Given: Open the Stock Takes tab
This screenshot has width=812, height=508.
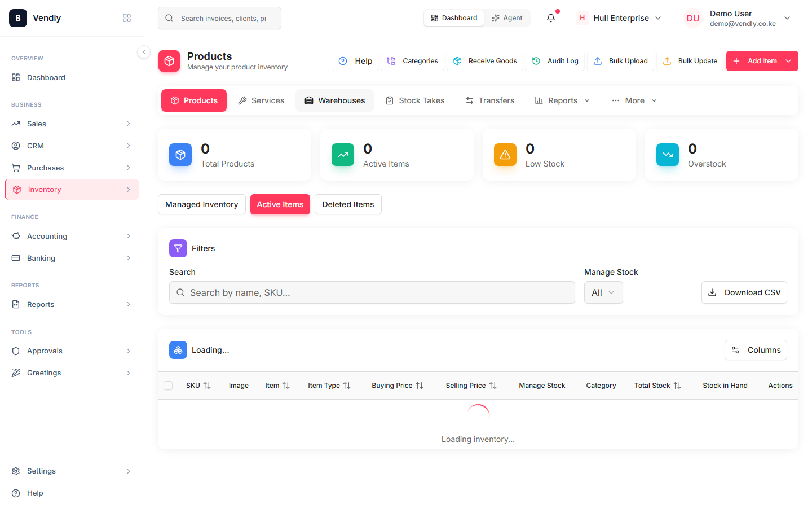Looking at the screenshot, I should click(x=415, y=100).
